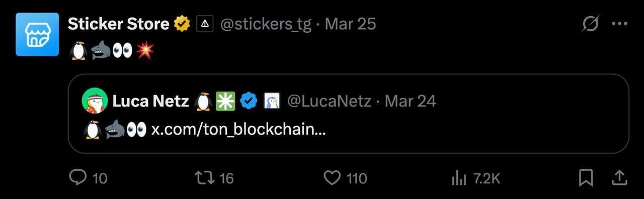Reply using the comment bubble icon
The image size is (644, 199).
point(77,177)
